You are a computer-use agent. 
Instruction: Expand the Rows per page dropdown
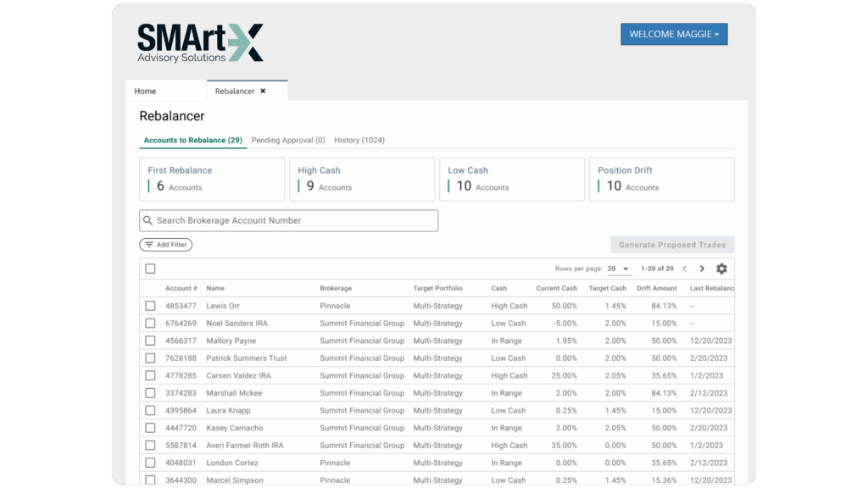click(618, 269)
